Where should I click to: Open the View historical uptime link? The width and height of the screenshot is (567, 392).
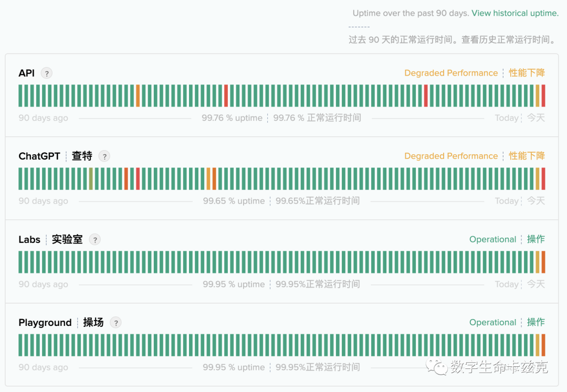click(x=515, y=13)
